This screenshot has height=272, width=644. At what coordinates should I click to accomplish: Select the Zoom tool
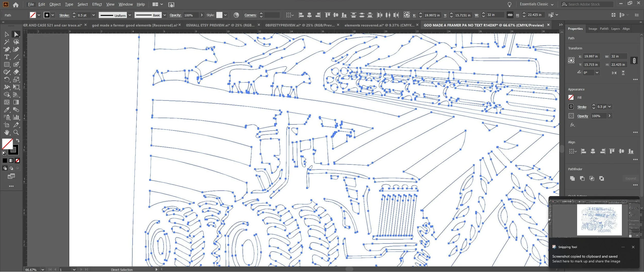(16, 132)
